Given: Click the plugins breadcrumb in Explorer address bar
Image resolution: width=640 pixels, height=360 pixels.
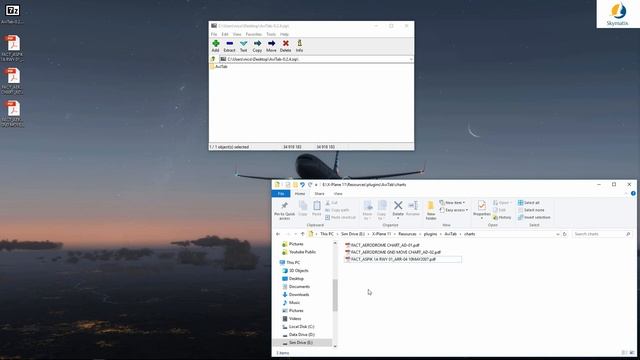Looking at the screenshot, I should [x=430, y=234].
